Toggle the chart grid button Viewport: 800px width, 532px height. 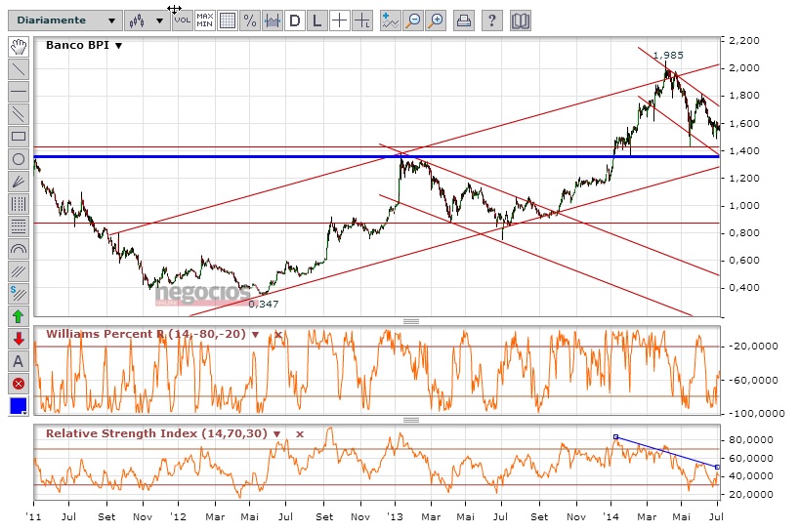227,20
